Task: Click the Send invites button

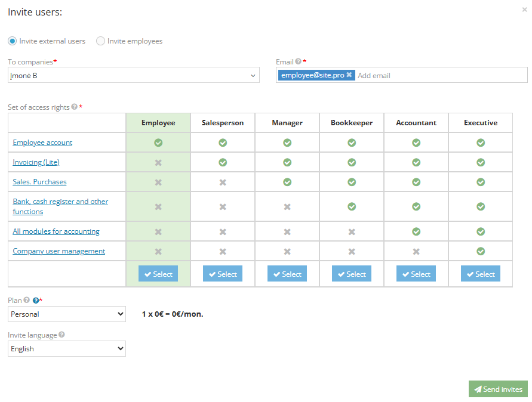Action: pyautogui.click(x=498, y=389)
